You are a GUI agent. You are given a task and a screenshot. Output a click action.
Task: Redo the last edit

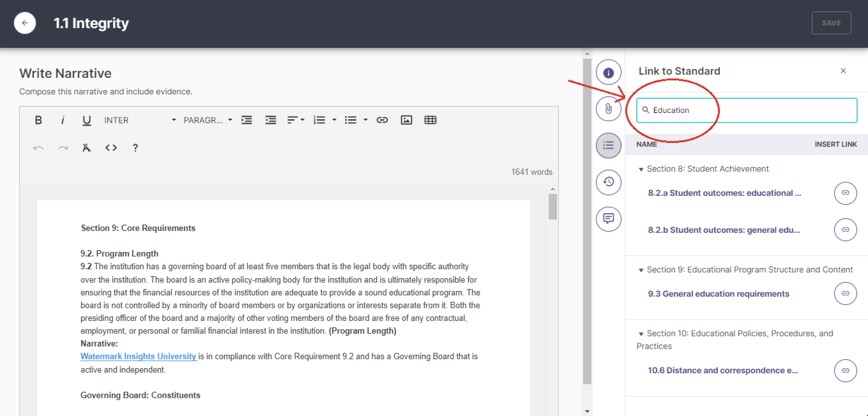pyautogui.click(x=63, y=148)
